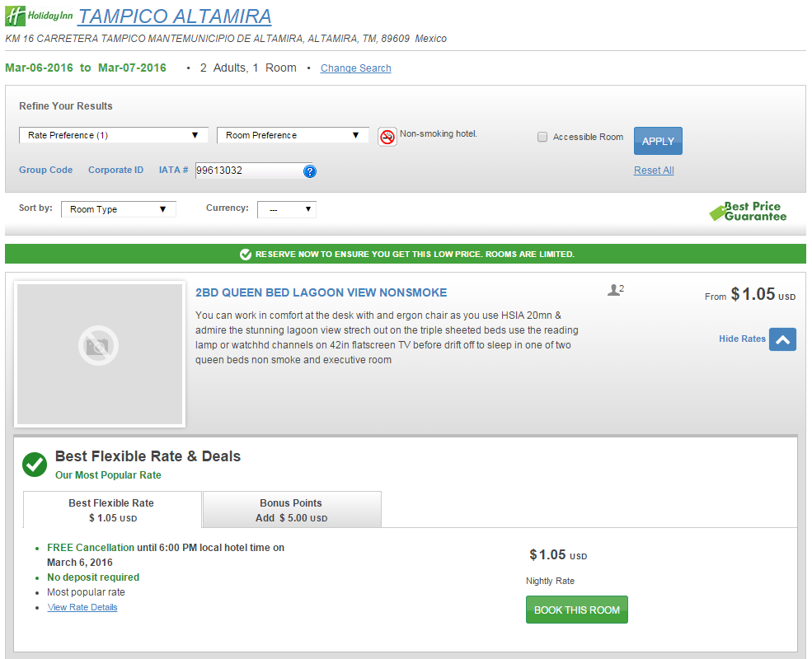Image resolution: width=812 pixels, height=659 pixels.
Task: Click the IATA number input field
Action: click(247, 171)
